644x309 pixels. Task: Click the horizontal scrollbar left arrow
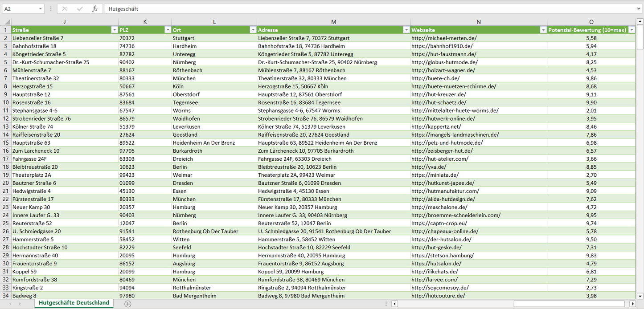(x=394, y=304)
